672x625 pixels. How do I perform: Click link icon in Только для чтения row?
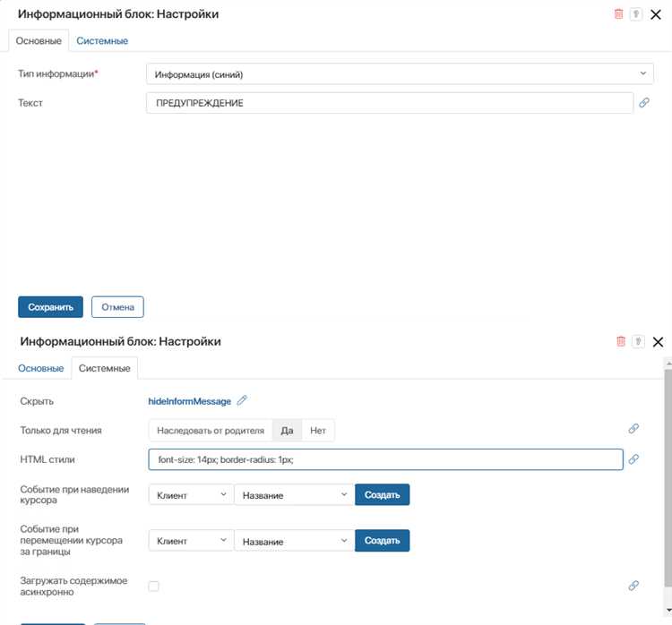(633, 429)
